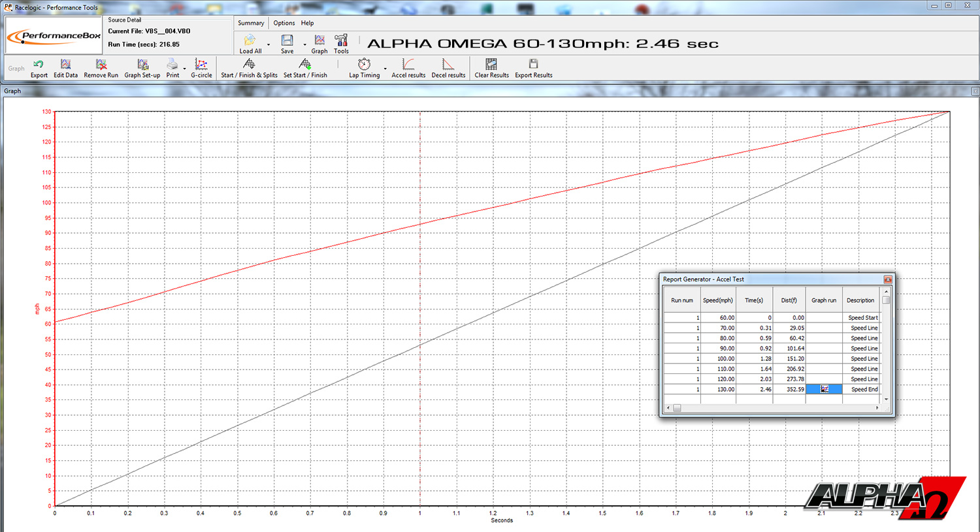
Task: Expand the Load All dropdown arrow
Action: pyautogui.click(x=269, y=45)
